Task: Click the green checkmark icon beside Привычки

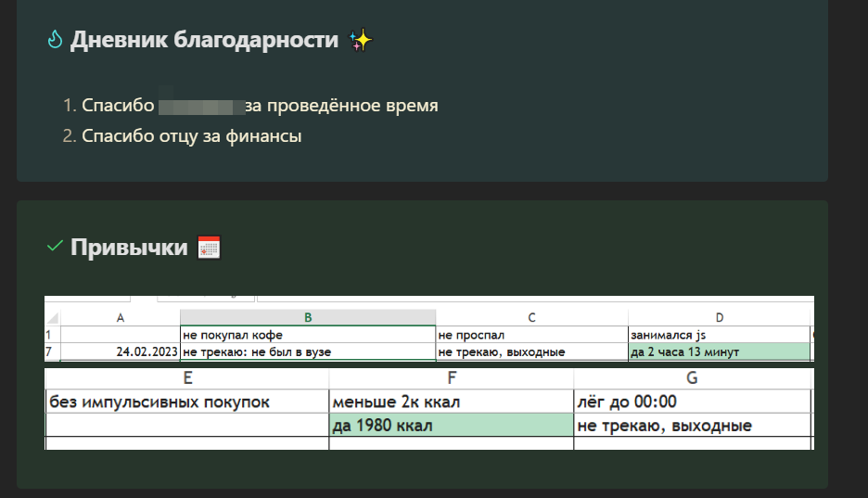Action: pyautogui.click(x=55, y=247)
